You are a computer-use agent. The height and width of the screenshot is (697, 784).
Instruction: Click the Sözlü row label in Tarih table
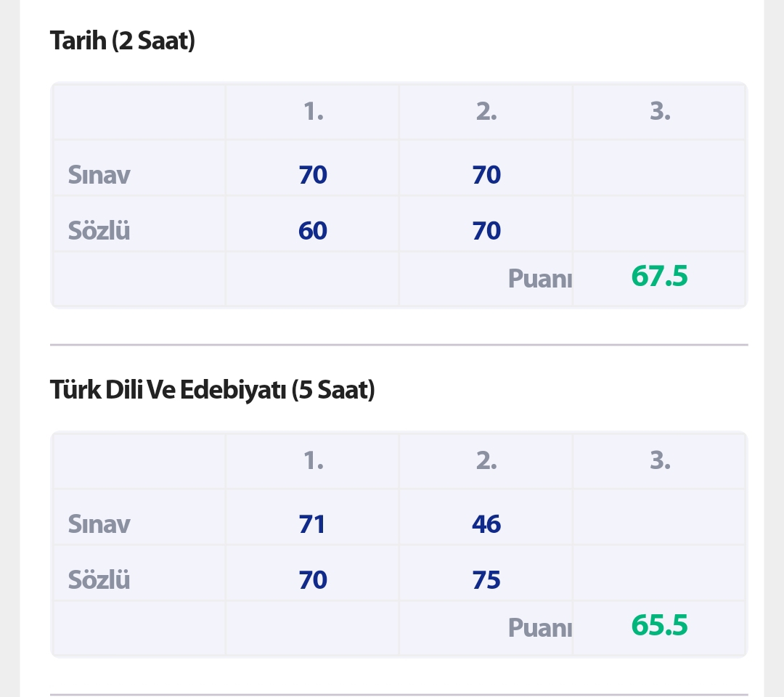click(99, 231)
